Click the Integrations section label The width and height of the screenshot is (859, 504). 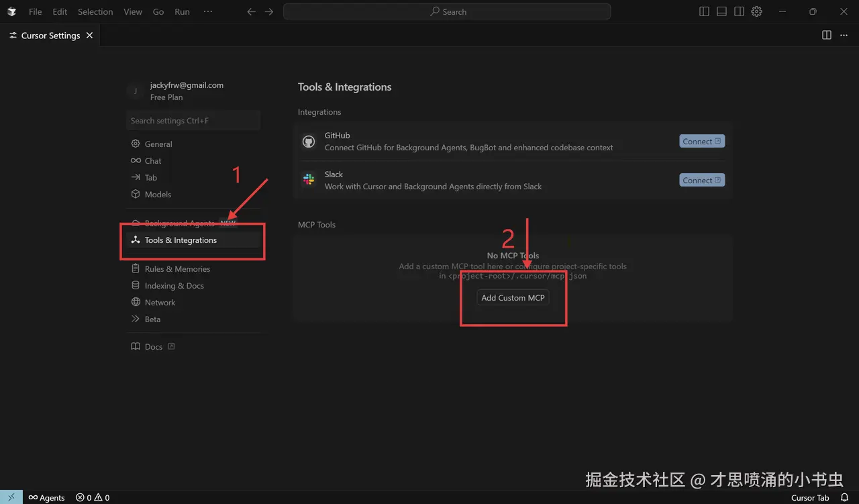coord(319,112)
